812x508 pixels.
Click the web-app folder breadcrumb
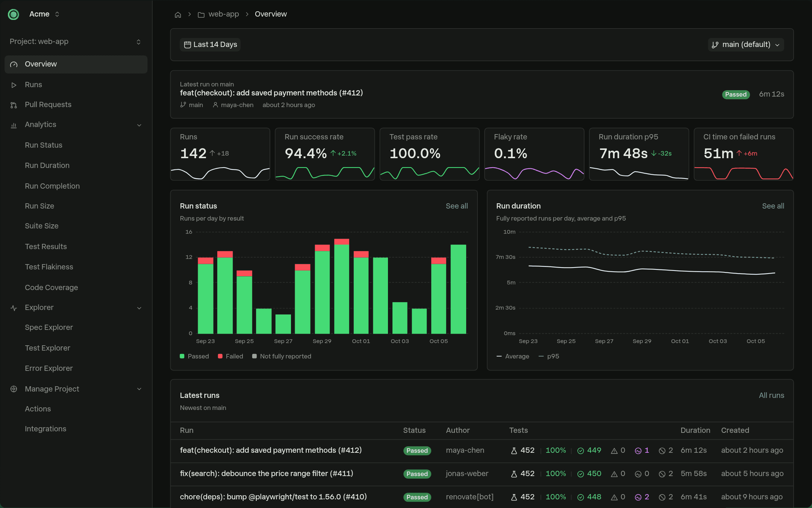(218, 14)
